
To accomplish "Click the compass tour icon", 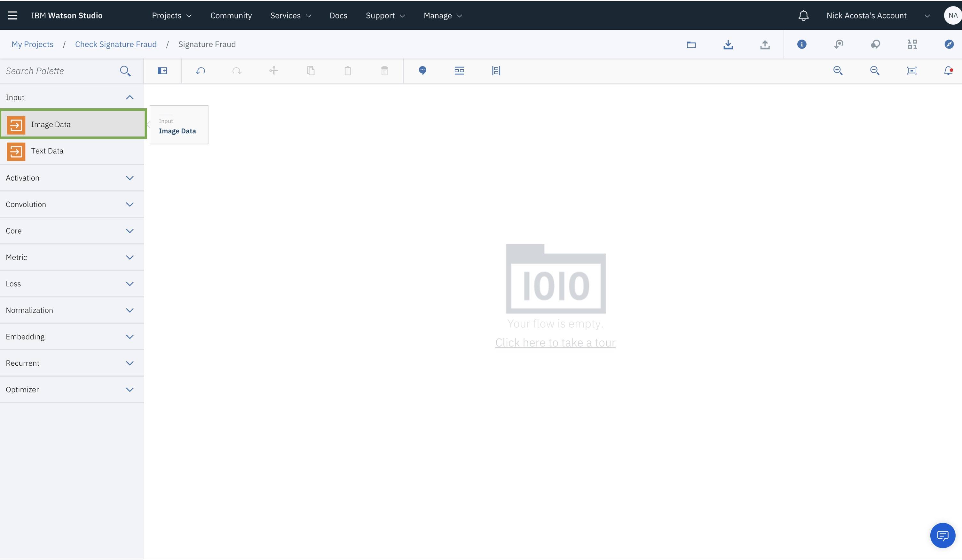I will tap(949, 44).
